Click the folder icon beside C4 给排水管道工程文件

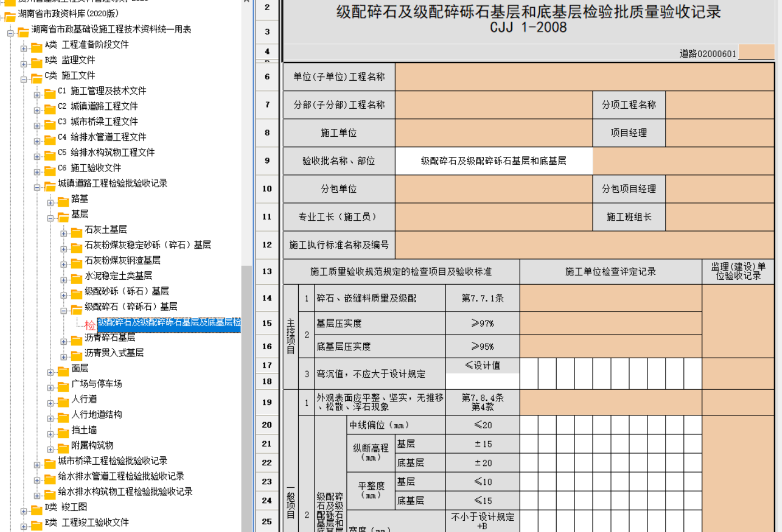pyautogui.click(x=50, y=140)
